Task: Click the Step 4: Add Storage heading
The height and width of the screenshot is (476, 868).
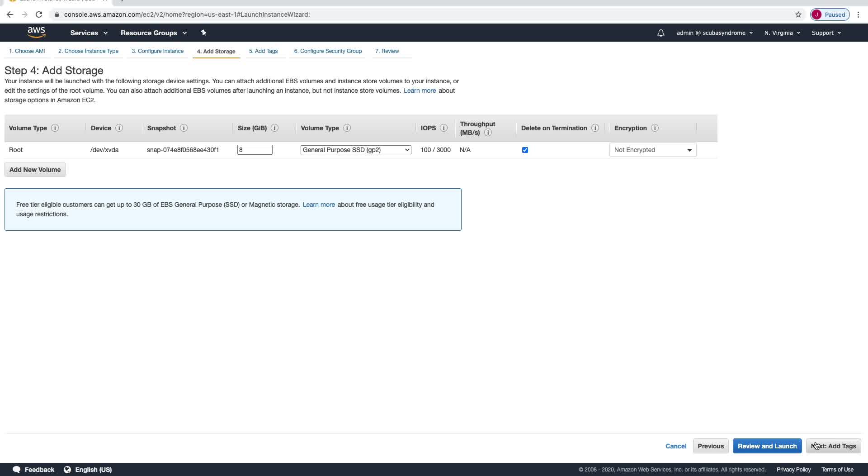Action: click(54, 71)
